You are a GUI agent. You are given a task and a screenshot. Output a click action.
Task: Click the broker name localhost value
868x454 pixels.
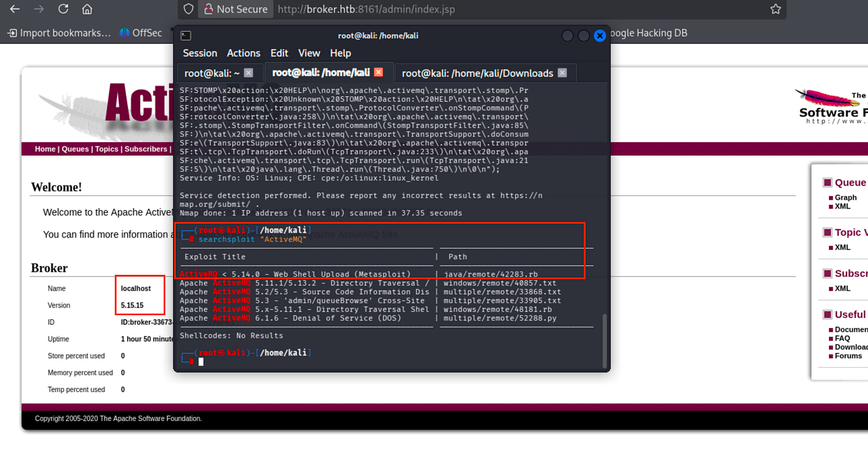(135, 288)
